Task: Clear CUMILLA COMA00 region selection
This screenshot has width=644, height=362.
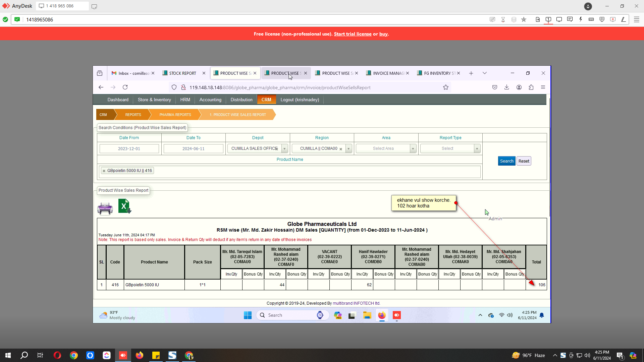Action: click(341, 149)
